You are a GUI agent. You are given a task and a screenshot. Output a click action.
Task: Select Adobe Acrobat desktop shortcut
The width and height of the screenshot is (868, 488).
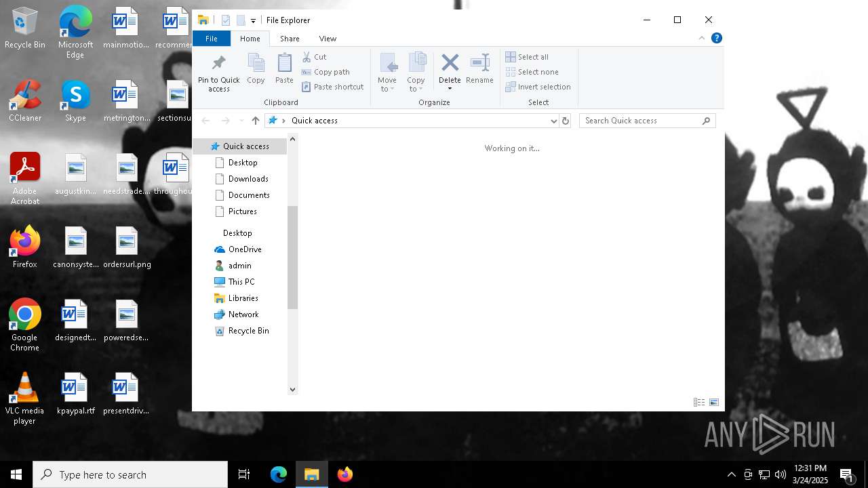pos(25,179)
